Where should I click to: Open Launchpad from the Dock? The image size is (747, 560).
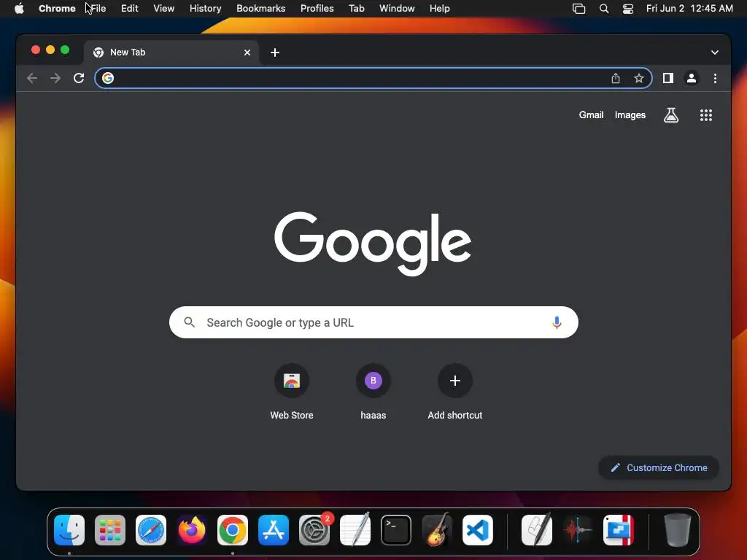[x=110, y=530]
